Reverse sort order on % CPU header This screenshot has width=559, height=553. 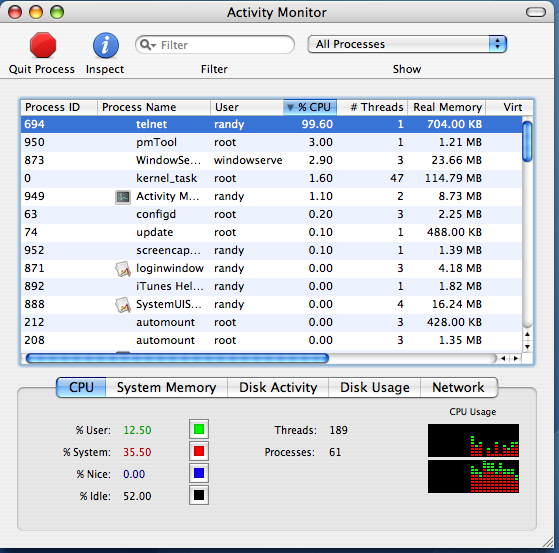(310, 107)
